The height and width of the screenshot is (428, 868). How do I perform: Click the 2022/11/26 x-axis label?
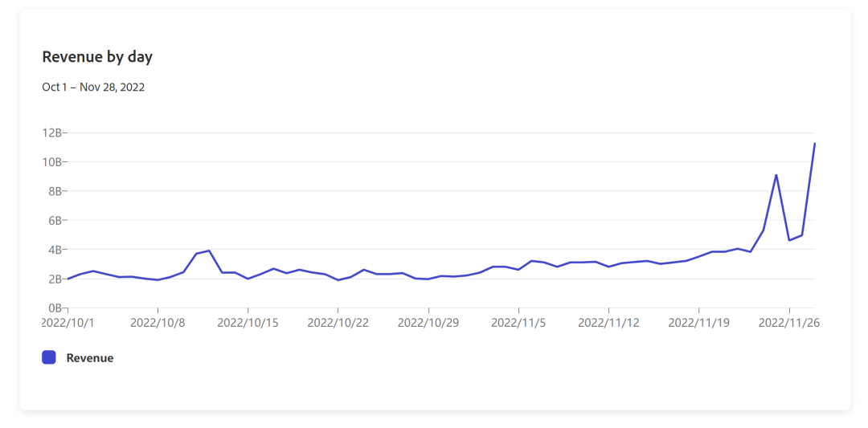point(789,323)
